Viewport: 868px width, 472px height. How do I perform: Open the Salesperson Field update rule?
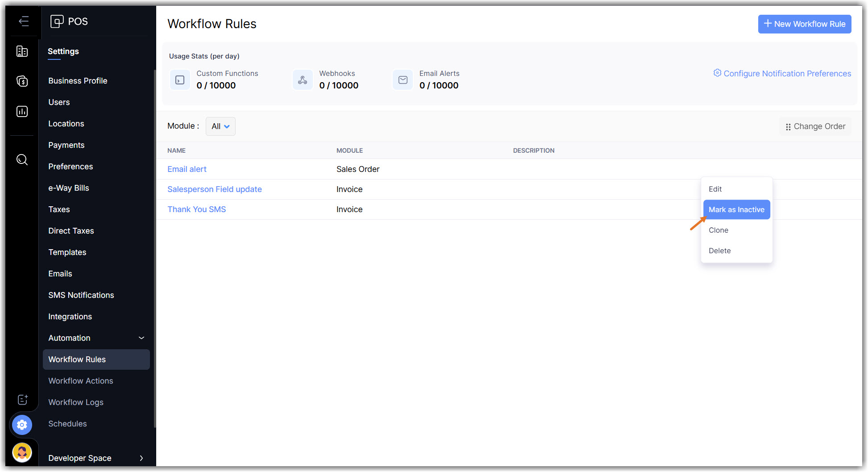[x=214, y=189]
